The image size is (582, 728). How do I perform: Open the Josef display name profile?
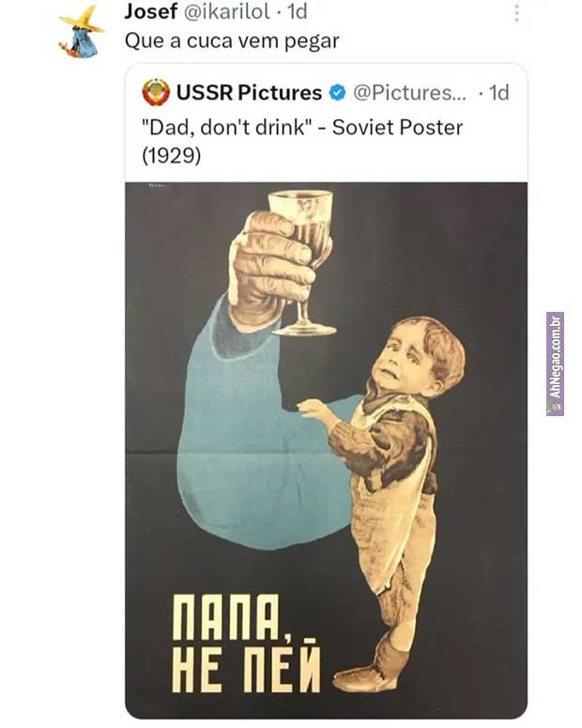[150, 12]
